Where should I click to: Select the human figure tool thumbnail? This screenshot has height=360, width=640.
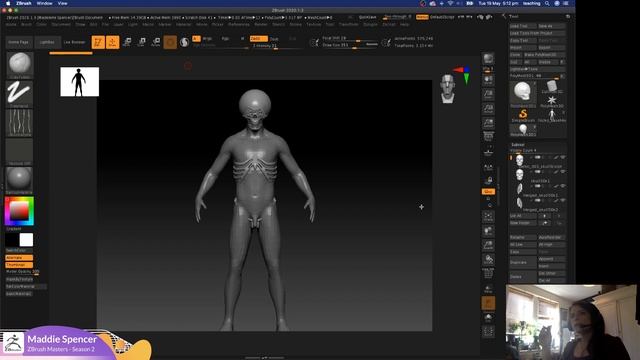click(552, 116)
